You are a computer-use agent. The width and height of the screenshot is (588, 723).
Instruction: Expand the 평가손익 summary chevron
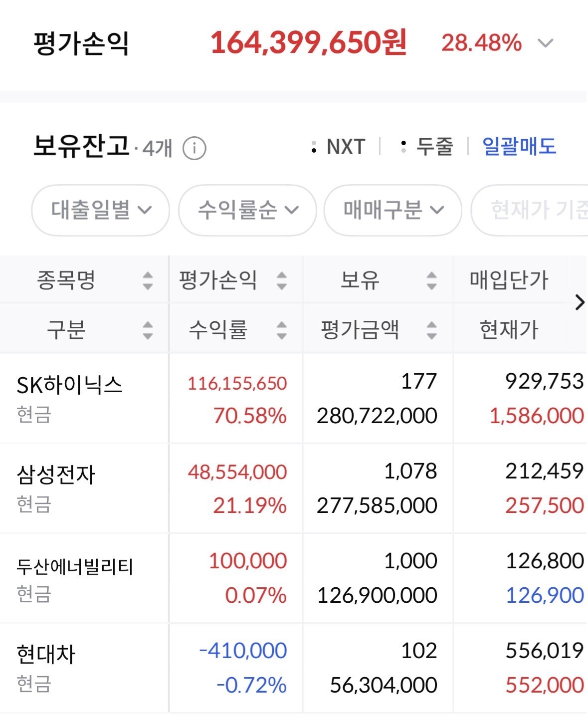coord(546,43)
